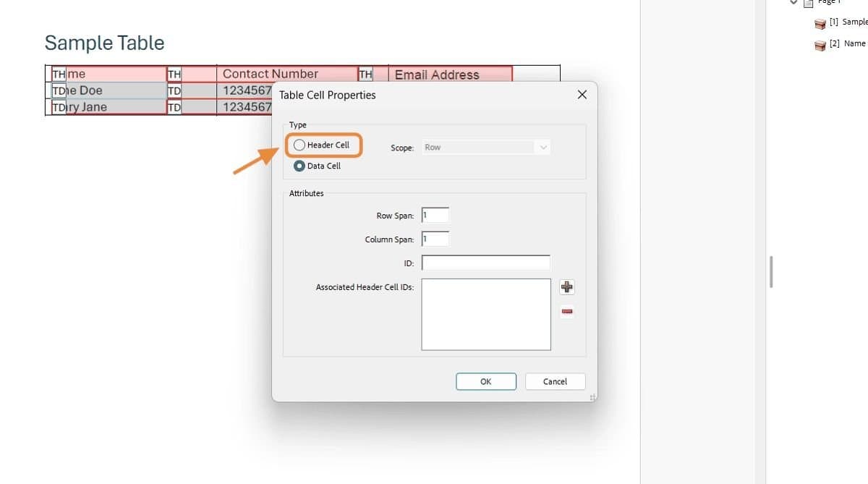This screenshot has height=484, width=868.
Task: Select the Data Cell radio button
Action: [299, 166]
